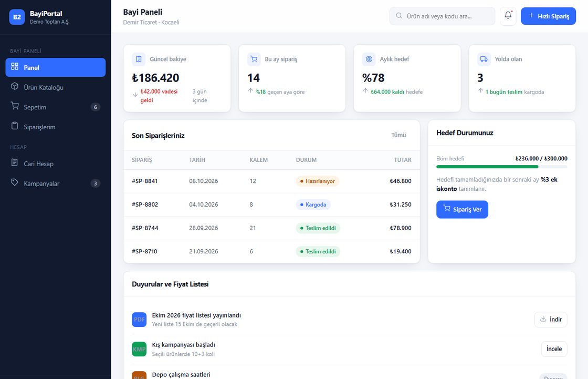The height and width of the screenshot is (379, 588).
Task: Click the Kargoda status badge
Action: tap(313, 204)
